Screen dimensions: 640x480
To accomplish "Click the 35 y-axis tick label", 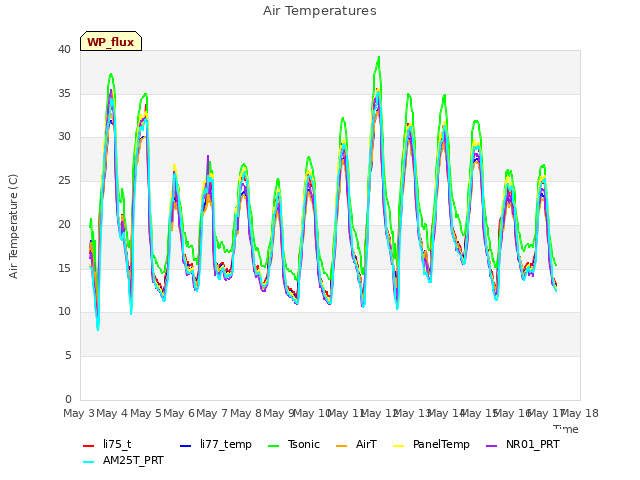I will (x=64, y=93).
